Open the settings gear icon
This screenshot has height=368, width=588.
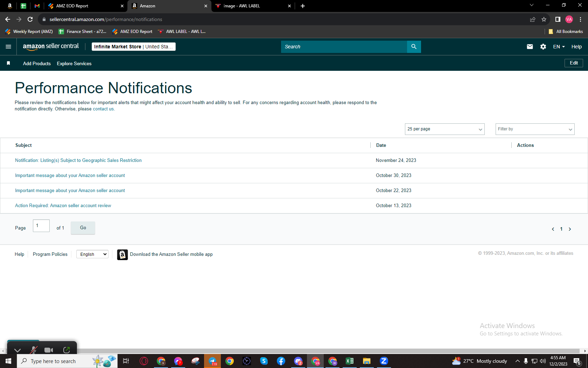tap(543, 47)
